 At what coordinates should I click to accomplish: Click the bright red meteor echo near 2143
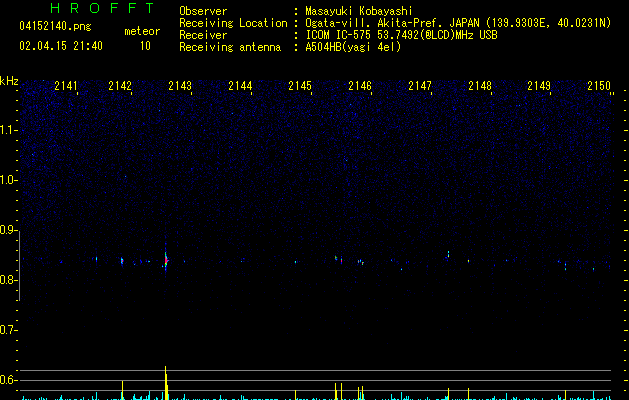(x=166, y=261)
